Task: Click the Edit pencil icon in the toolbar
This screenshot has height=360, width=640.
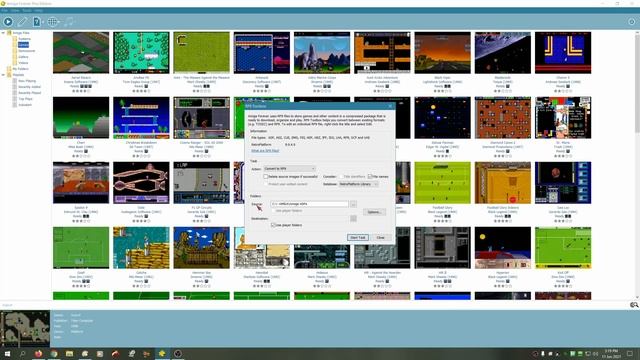Action: click(22, 22)
